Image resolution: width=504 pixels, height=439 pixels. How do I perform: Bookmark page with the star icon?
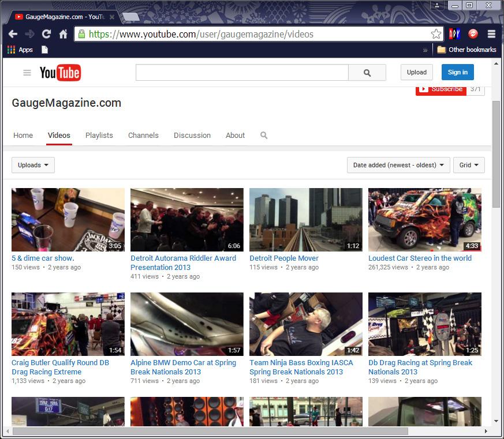coord(436,34)
